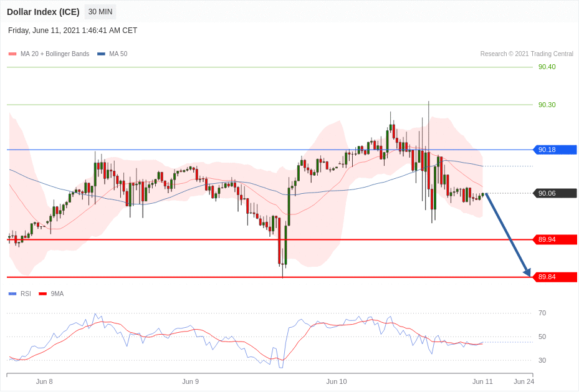
Task: Click the Friday, June 11, 2021 timestamp text
Action: [72, 31]
